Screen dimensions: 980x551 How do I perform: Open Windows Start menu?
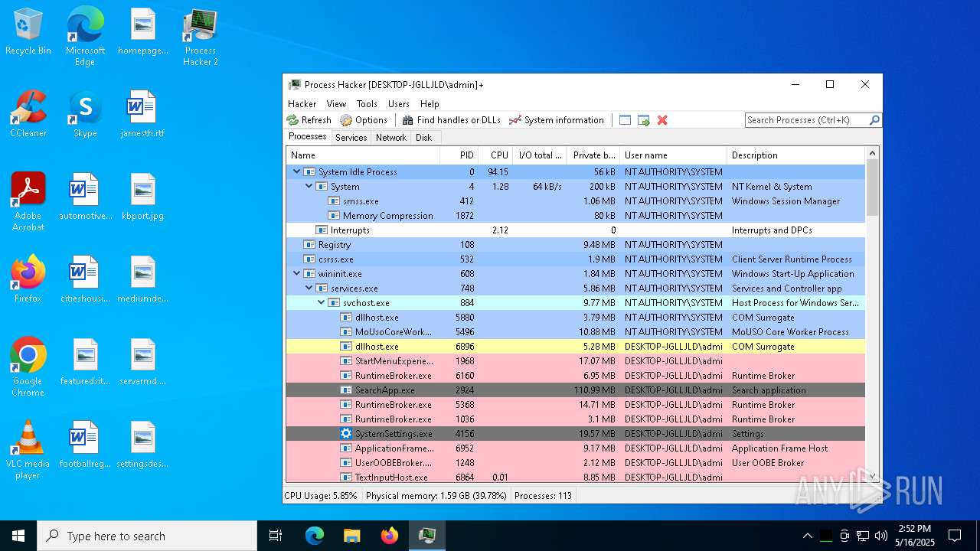point(18,536)
